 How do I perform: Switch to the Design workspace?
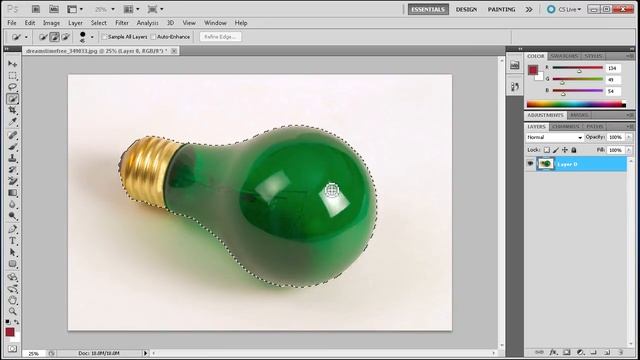point(467,9)
